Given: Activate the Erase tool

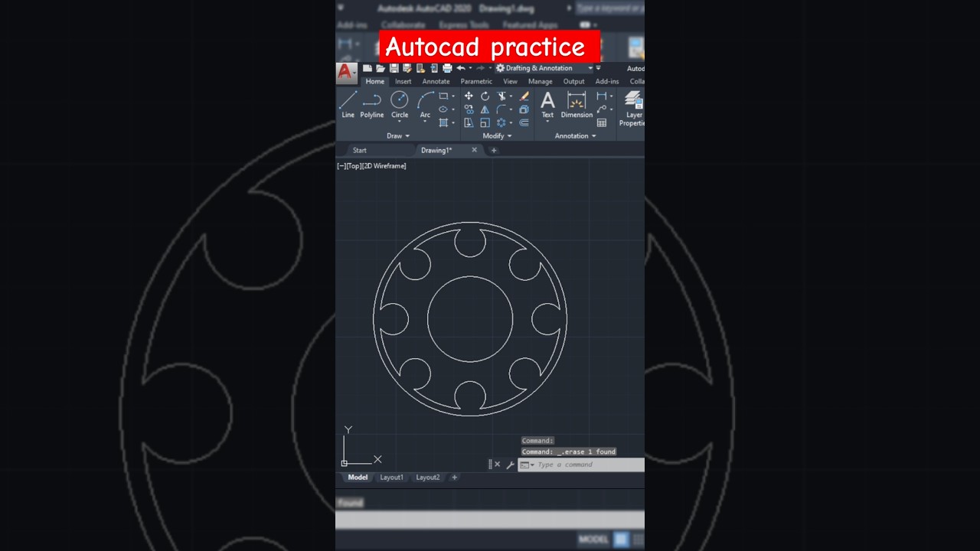Looking at the screenshot, I should click(524, 96).
